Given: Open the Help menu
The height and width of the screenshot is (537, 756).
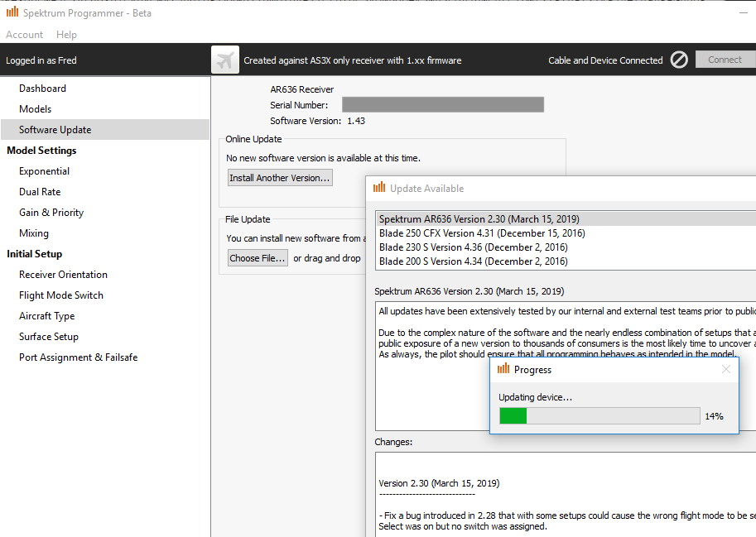Looking at the screenshot, I should (x=66, y=35).
